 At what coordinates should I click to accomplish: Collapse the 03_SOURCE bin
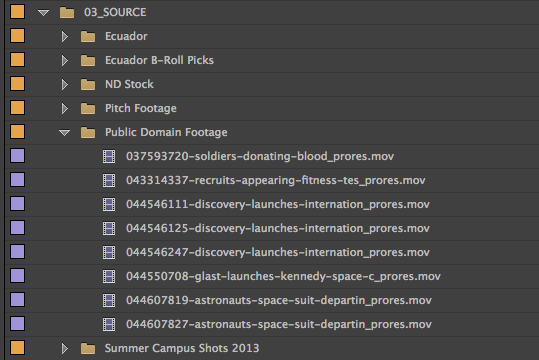(43, 13)
